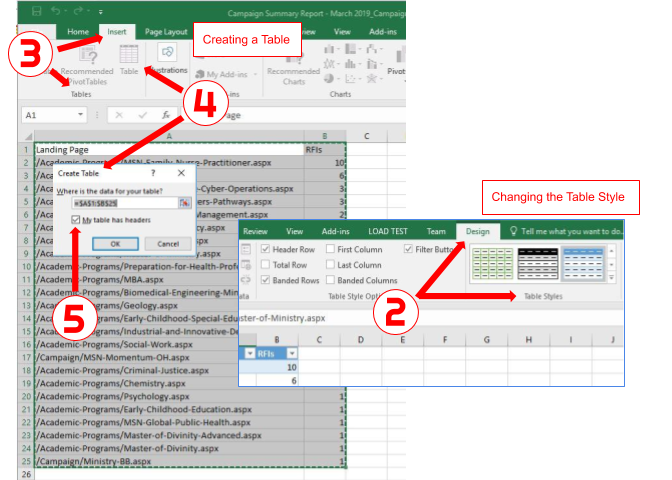
Task: Open the filter dropdown left of RFIs header
Action: 249,353
